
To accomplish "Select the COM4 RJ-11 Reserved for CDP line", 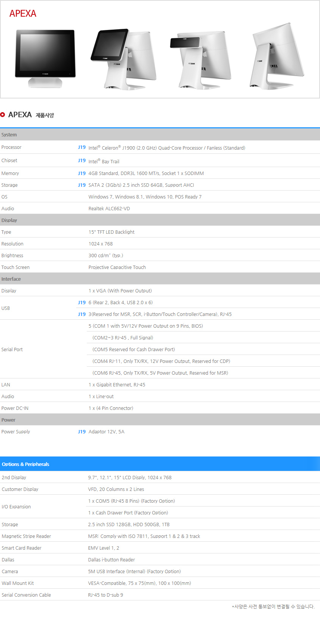I will pos(162,361).
